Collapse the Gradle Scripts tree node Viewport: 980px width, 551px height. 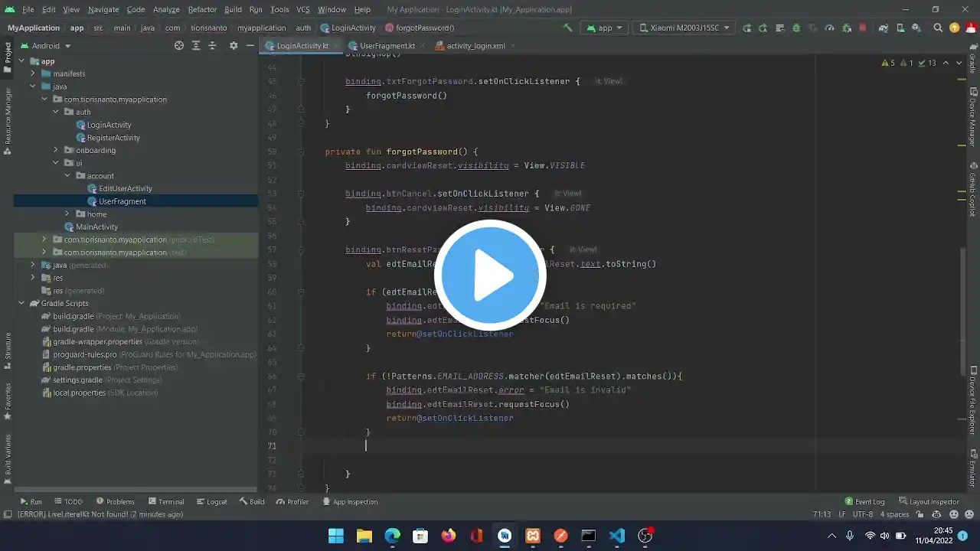coord(21,304)
